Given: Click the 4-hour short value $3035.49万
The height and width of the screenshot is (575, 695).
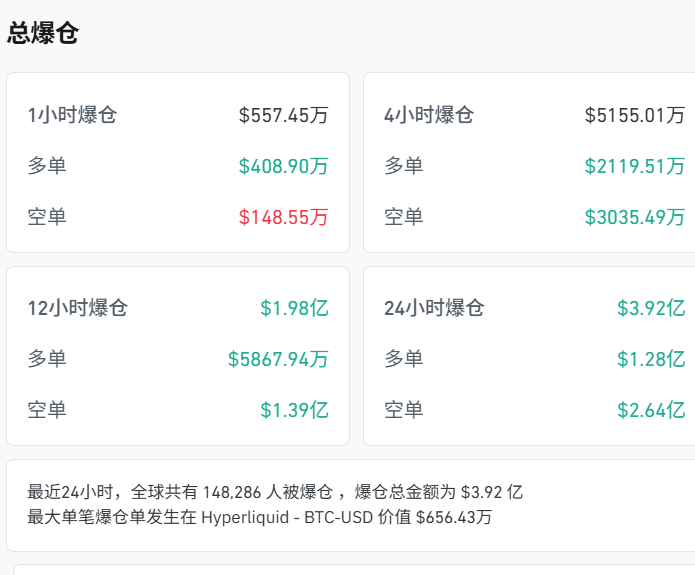Looking at the screenshot, I should pyautogui.click(x=635, y=217).
